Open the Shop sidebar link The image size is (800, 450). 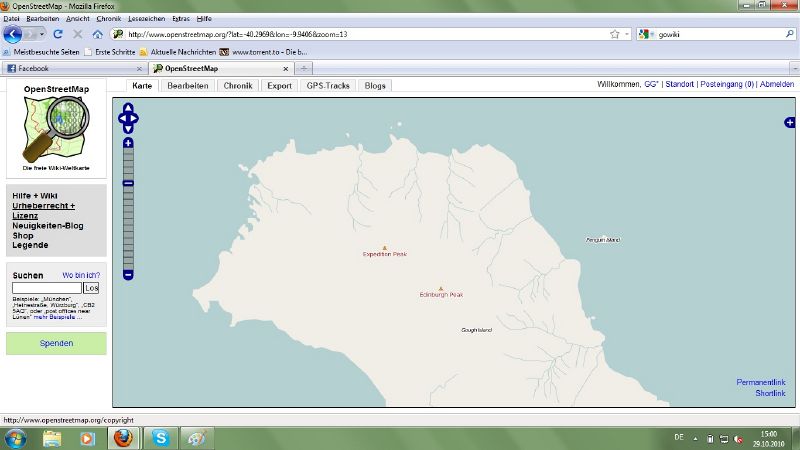(x=23, y=236)
